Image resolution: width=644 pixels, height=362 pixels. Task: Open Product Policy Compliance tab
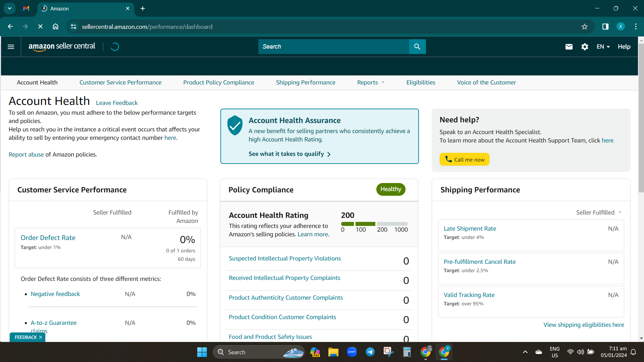pos(219,82)
